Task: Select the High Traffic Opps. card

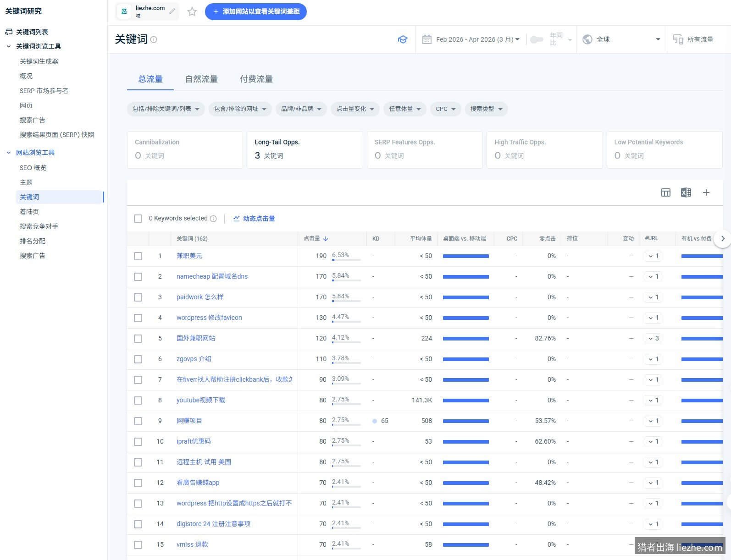Action: click(544, 150)
